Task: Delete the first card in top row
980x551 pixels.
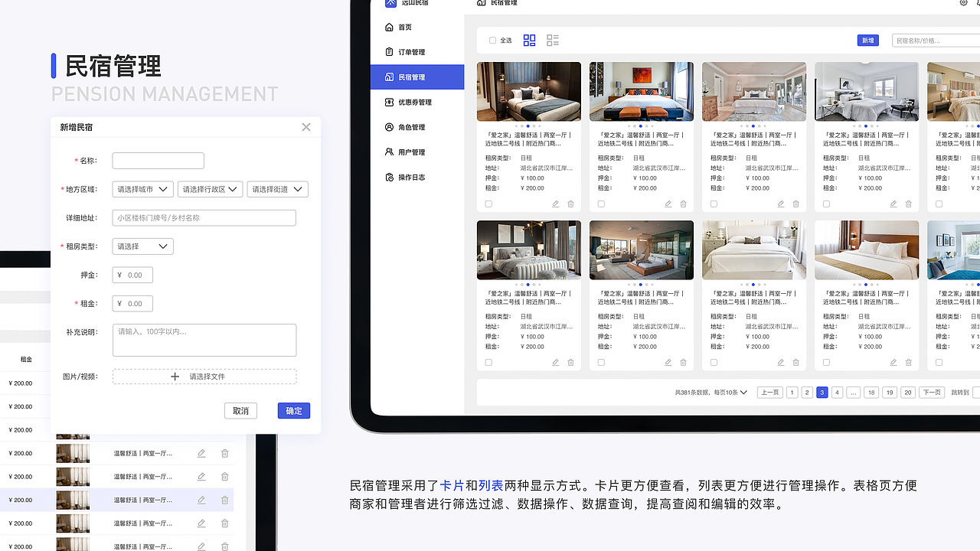Action: [570, 204]
